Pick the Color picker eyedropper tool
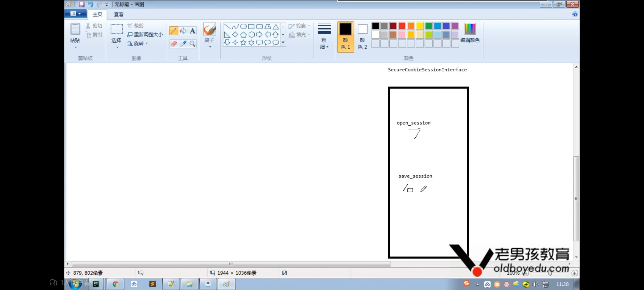This screenshot has width=644, height=290. (x=183, y=44)
